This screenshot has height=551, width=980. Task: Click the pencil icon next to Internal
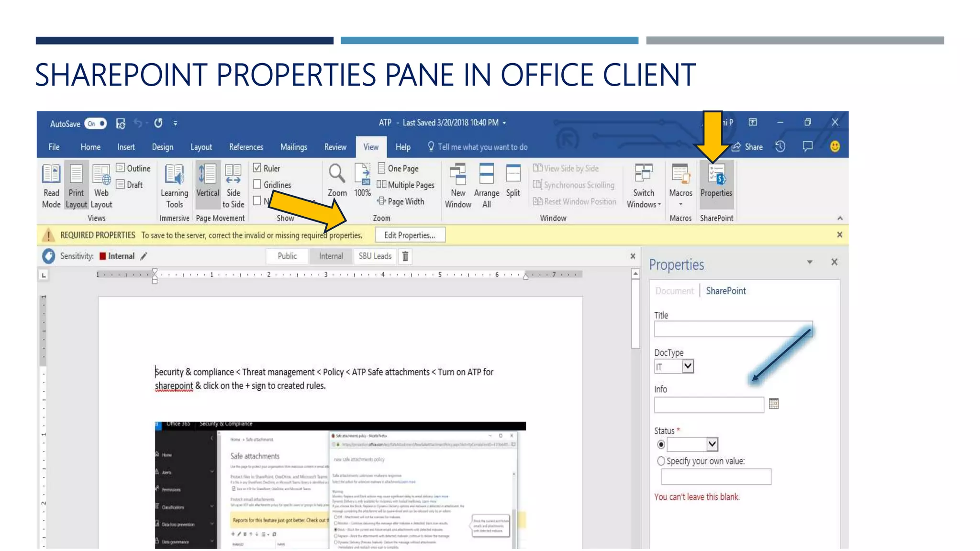tap(144, 256)
